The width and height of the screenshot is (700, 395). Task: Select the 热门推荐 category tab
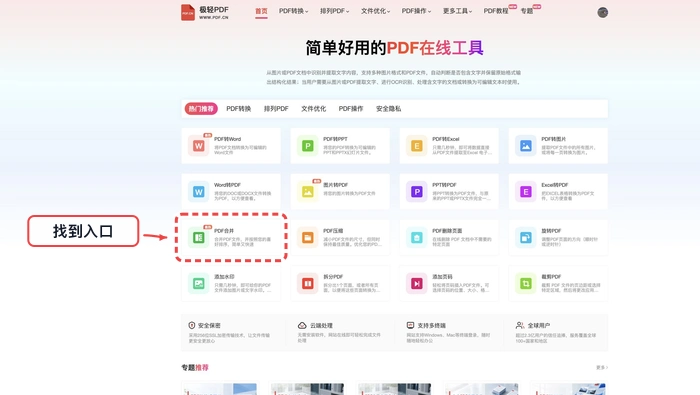201,108
